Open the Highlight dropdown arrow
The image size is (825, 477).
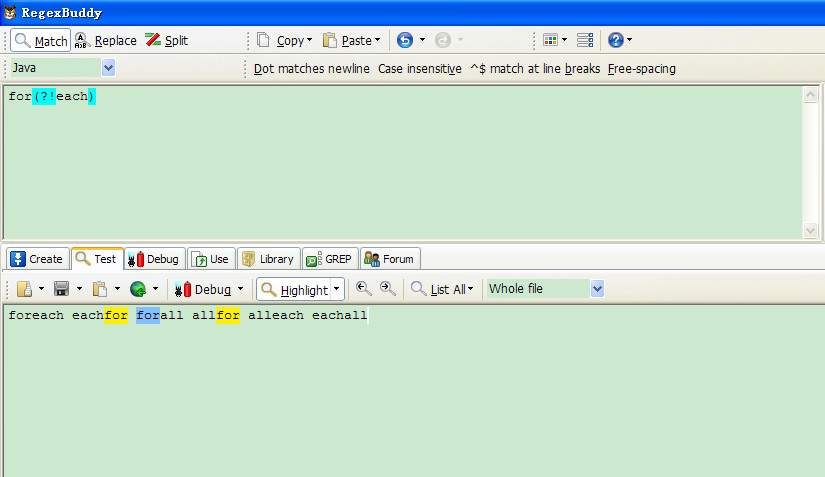click(337, 289)
